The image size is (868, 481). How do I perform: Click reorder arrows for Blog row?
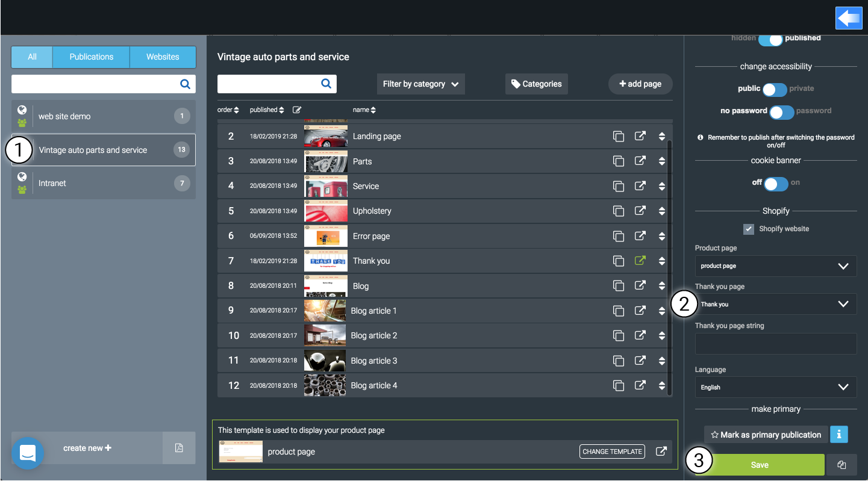click(x=661, y=287)
